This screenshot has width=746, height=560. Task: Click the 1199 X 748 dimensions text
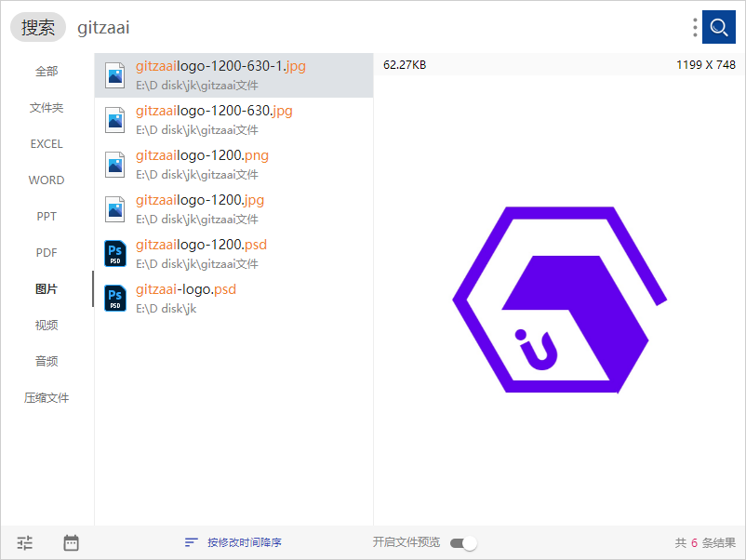click(706, 65)
